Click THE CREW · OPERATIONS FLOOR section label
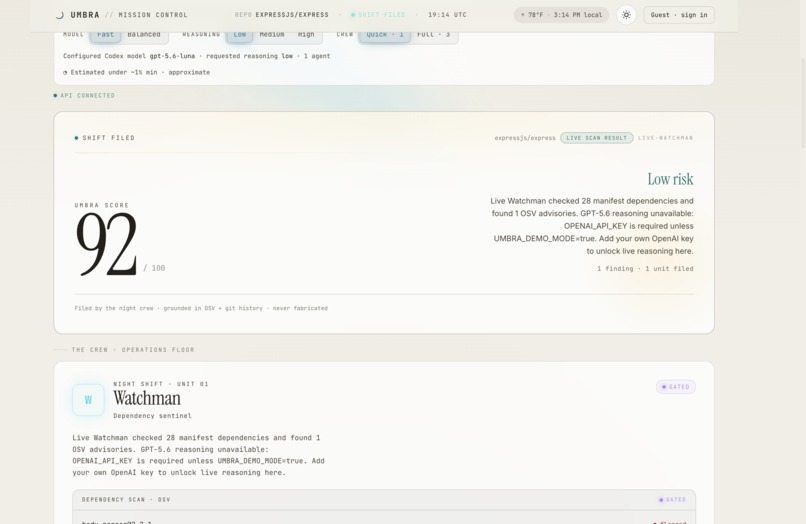 tap(133, 350)
